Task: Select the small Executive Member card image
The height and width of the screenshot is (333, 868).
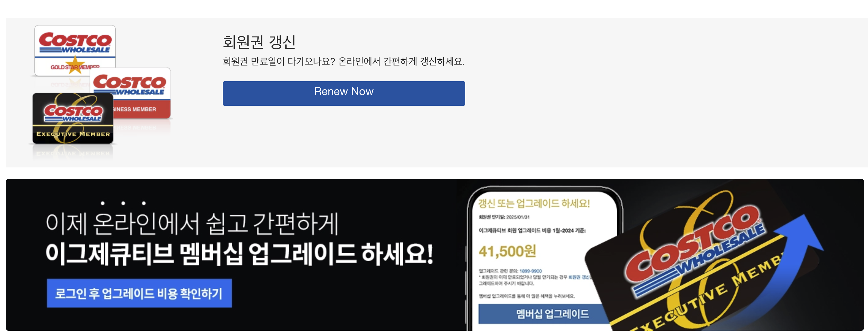Action: click(x=73, y=118)
